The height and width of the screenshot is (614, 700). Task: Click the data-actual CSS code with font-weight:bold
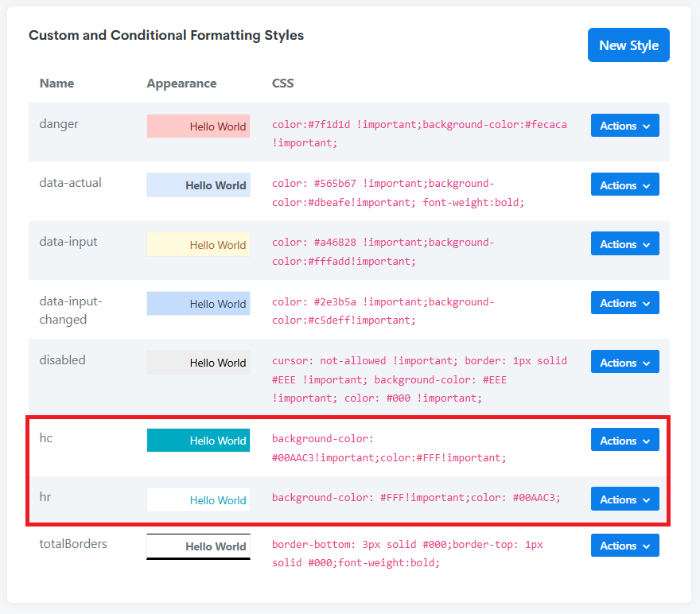[398, 192]
